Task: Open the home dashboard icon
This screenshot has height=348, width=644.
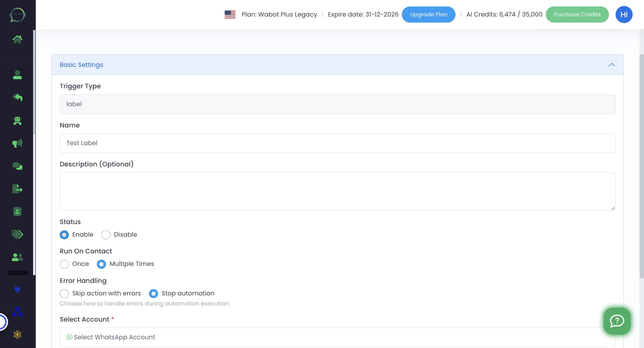Action: click(17, 39)
